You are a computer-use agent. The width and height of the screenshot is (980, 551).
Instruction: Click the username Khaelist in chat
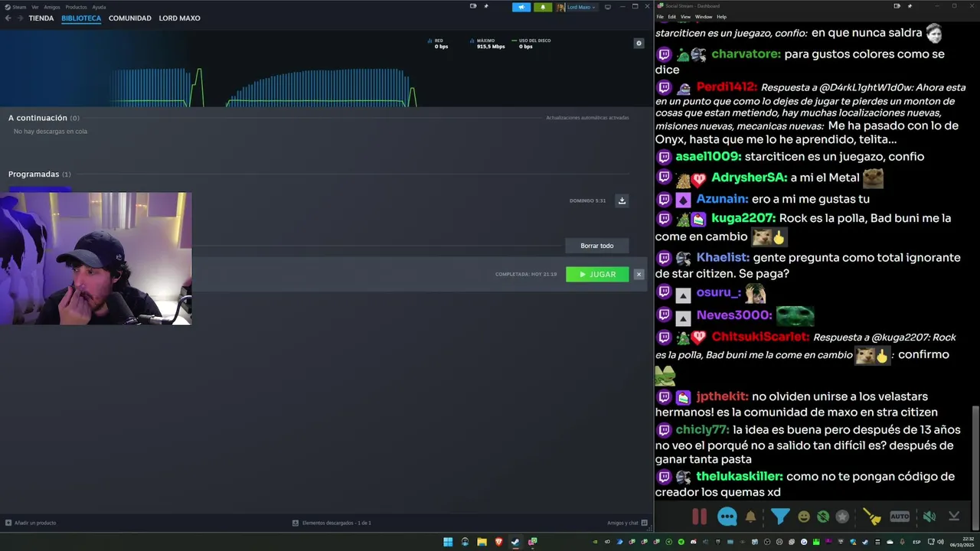[x=723, y=258]
